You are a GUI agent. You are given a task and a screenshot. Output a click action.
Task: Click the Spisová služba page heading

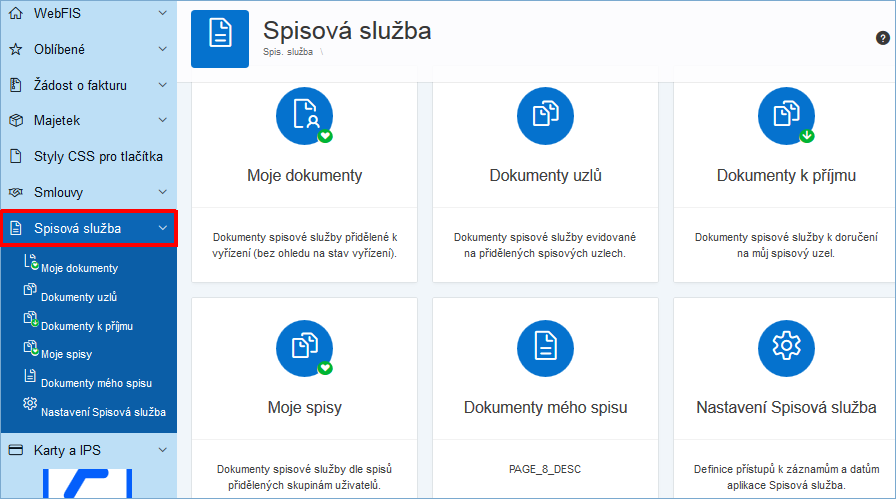click(347, 30)
